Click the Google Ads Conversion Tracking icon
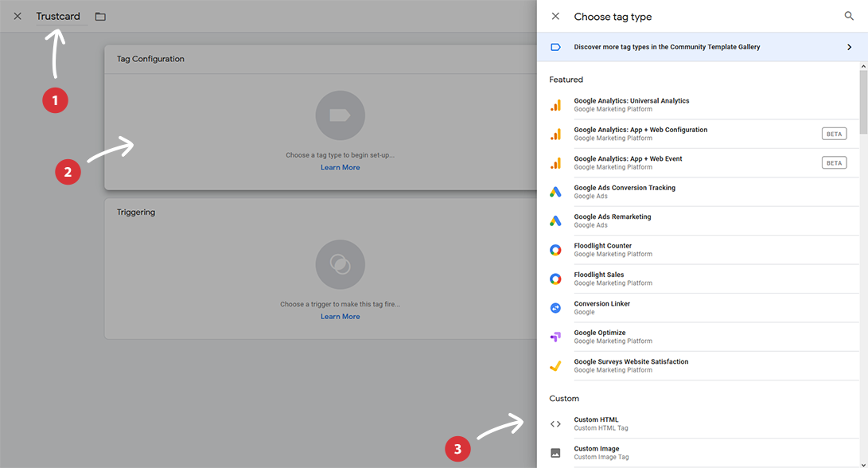Viewport: 868px width, 468px height. (x=556, y=192)
